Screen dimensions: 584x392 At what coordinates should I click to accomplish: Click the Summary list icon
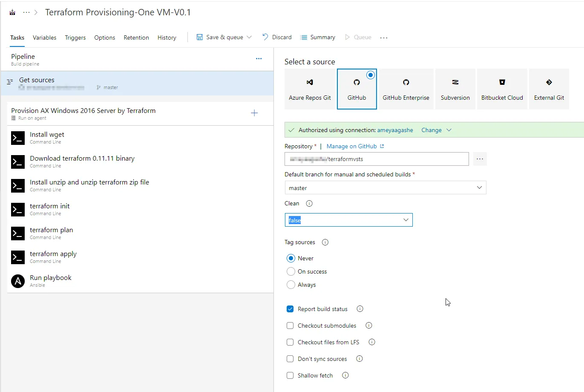304,37
